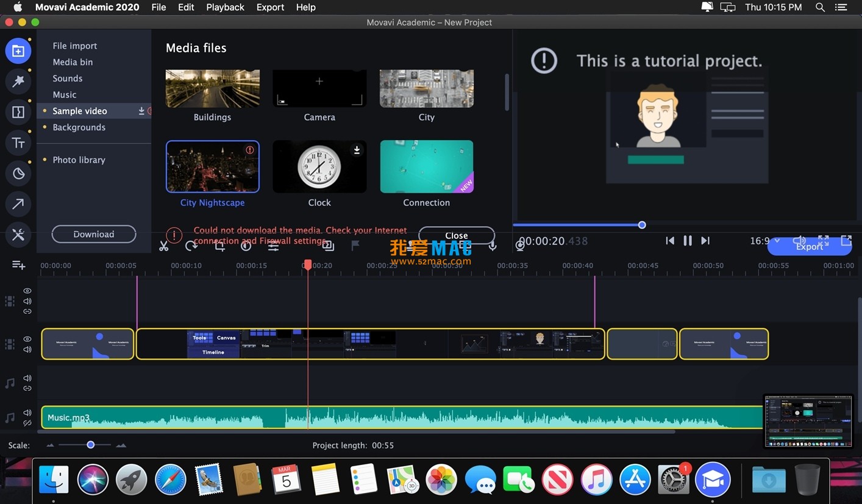
Task: Click the timeline Scale slider handle
Action: pos(91,445)
